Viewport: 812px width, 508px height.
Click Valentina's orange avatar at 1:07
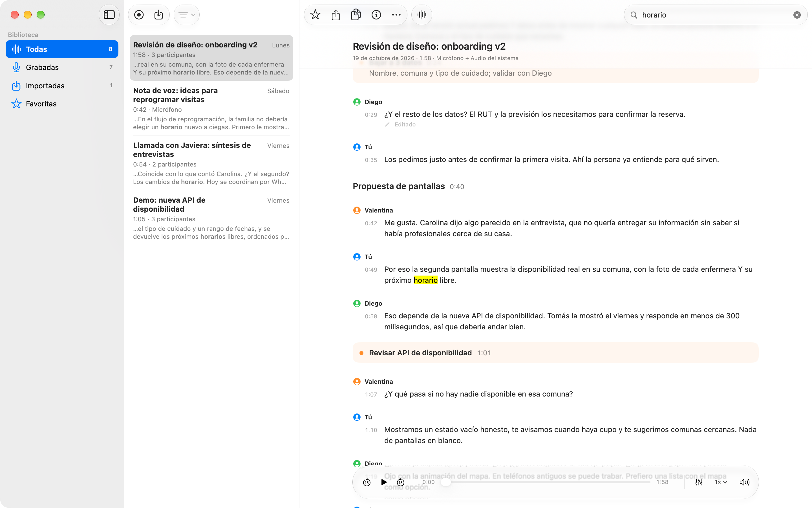coord(357,382)
